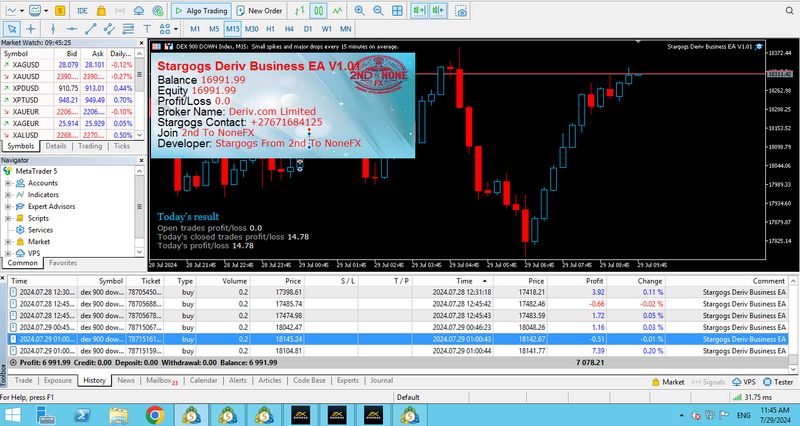
Task: Open Windows Start menu
Action: [x=12, y=415]
